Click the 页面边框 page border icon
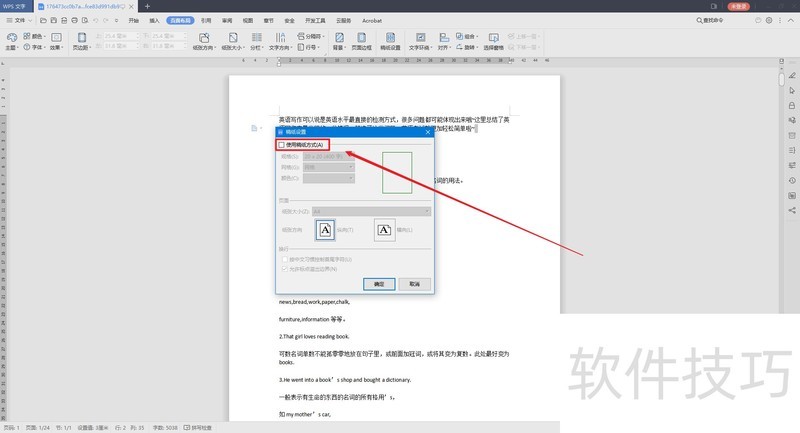This screenshot has width=800, height=433. pyautogui.click(x=361, y=38)
